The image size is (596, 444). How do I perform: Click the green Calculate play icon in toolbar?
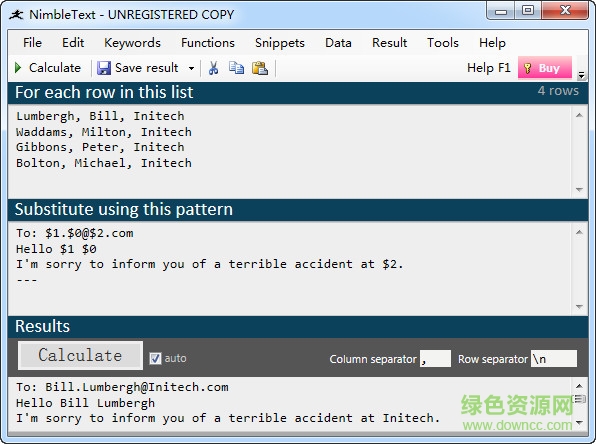(18, 68)
